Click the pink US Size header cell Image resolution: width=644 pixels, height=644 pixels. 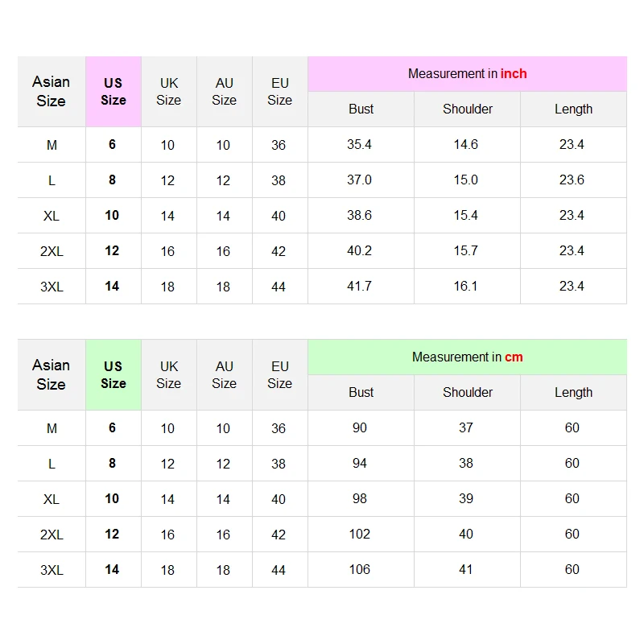(x=114, y=91)
